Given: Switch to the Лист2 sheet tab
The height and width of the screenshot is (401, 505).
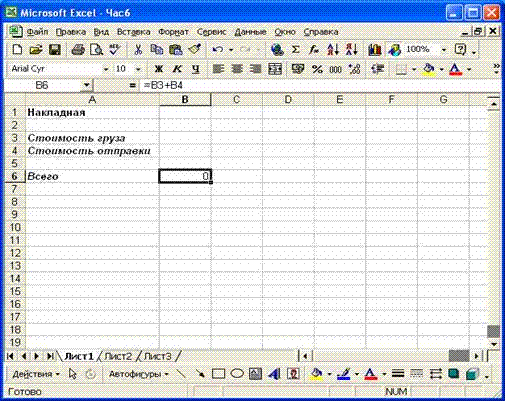Looking at the screenshot, I should [118, 356].
